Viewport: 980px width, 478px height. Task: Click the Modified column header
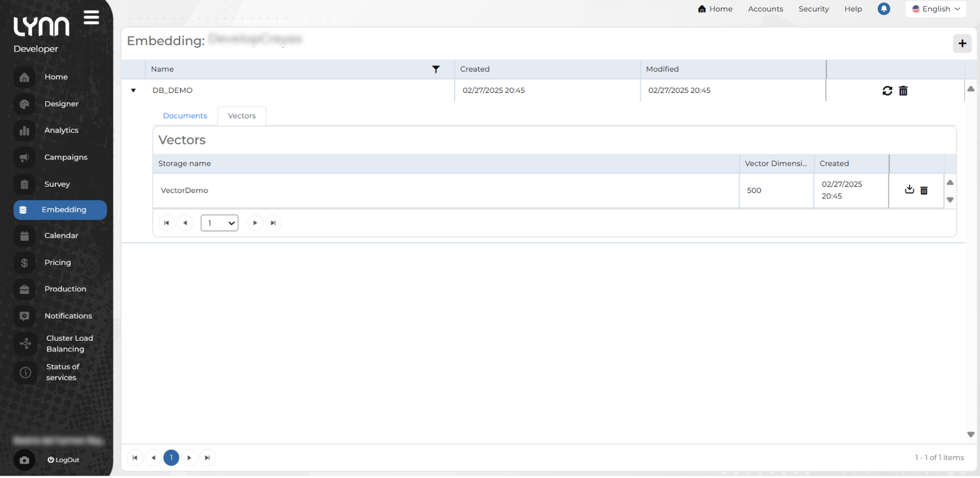[x=733, y=70]
